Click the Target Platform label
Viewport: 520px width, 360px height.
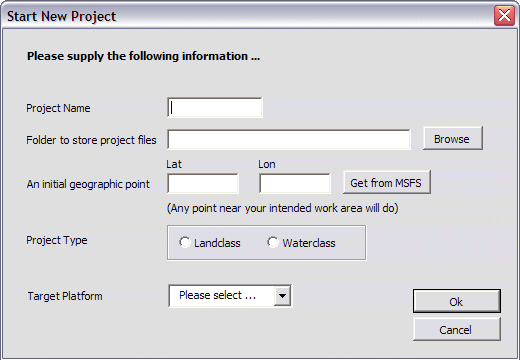point(65,296)
